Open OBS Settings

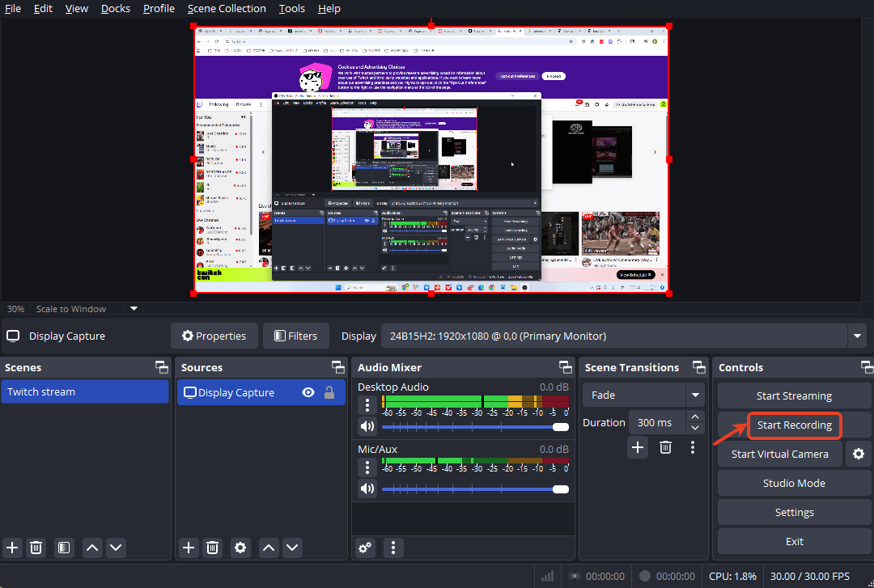point(794,511)
